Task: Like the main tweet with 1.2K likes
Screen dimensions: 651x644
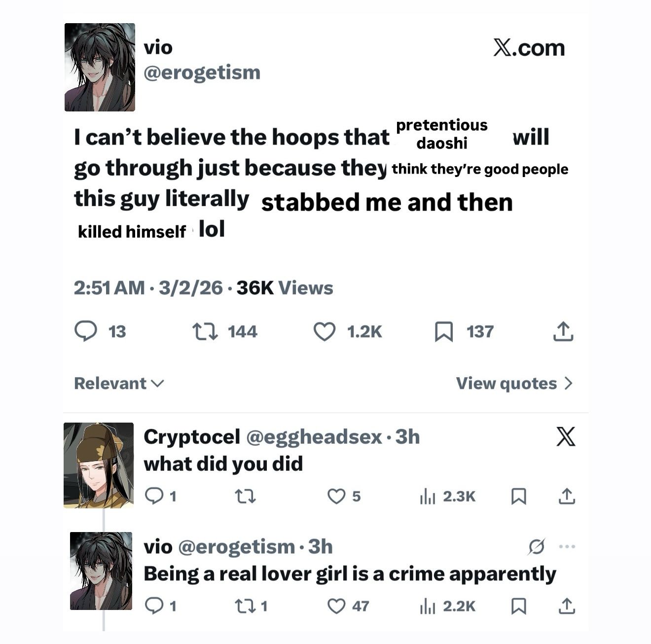Action: coord(325,331)
